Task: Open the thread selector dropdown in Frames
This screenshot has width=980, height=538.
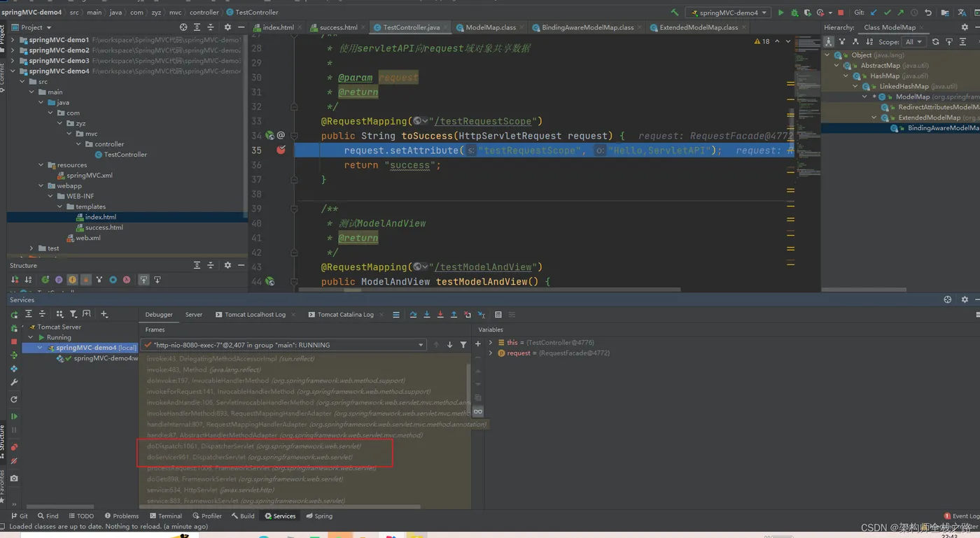Action: click(283, 345)
